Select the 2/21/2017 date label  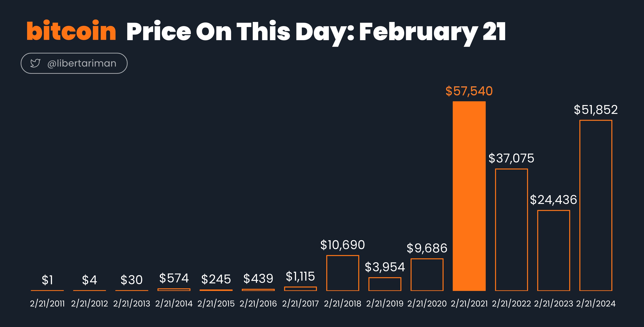[301, 304]
